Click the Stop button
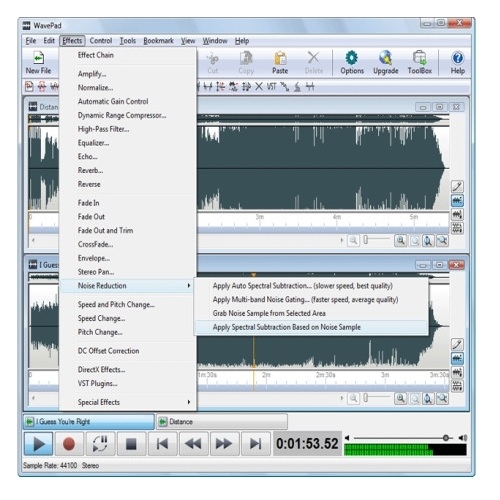500x500 pixels. pyautogui.click(x=131, y=444)
